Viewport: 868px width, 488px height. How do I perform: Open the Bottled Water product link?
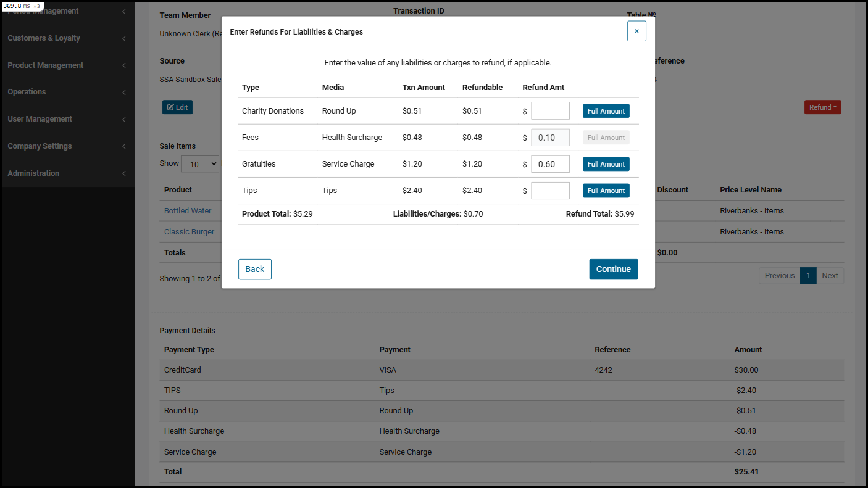188,211
